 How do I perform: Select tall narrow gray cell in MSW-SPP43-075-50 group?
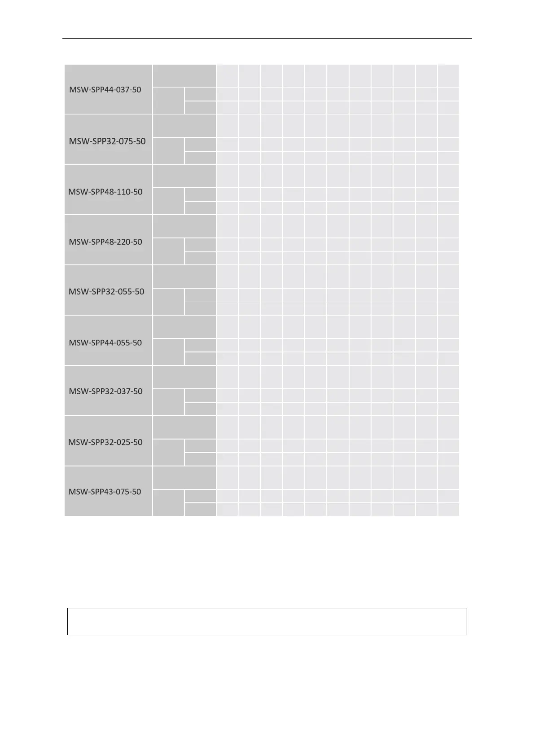168,503
